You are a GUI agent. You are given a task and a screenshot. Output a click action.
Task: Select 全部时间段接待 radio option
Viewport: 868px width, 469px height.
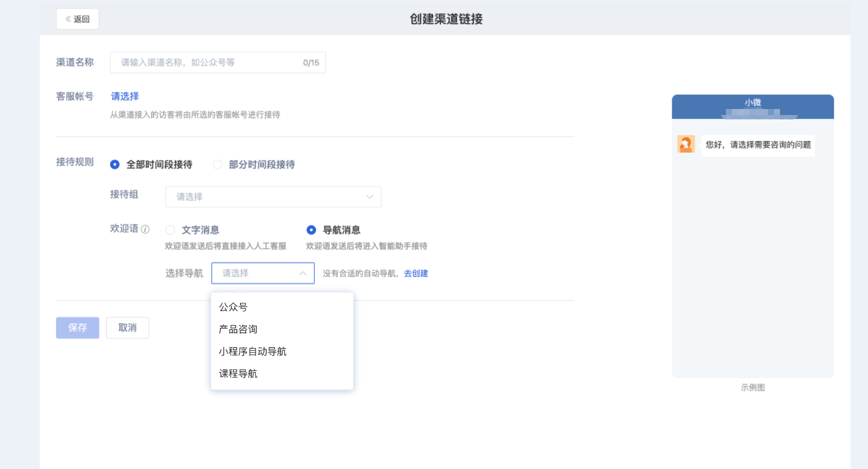pos(151,164)
